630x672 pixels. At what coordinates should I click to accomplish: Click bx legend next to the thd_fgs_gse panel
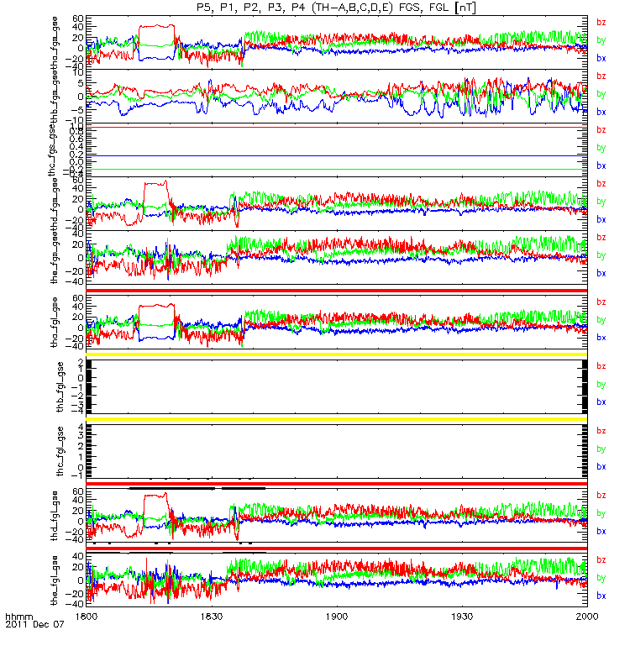[601, 219]
